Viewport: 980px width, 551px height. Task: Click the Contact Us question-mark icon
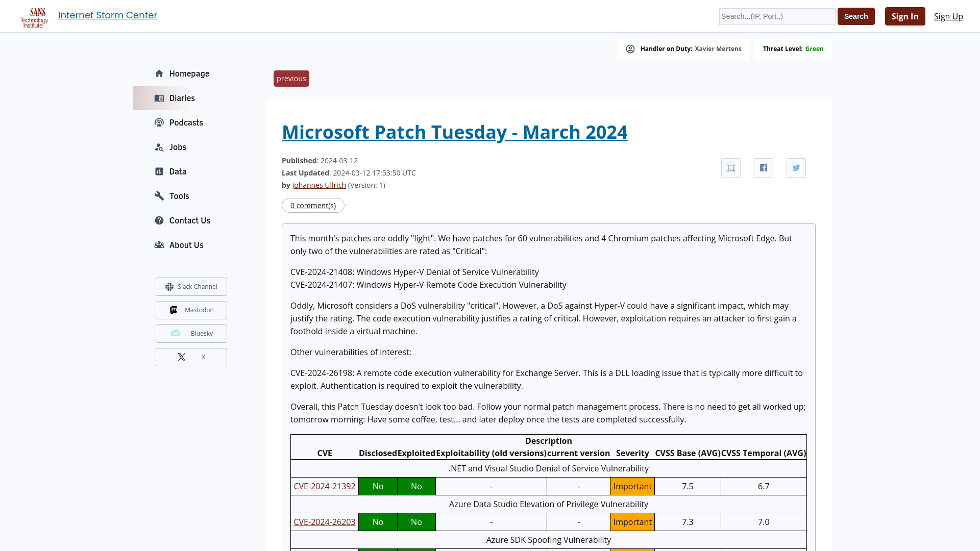(x=159, y=220)
